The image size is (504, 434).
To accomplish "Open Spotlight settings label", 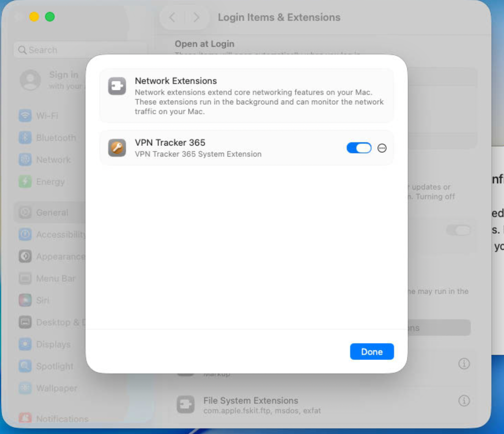I will [x=55, y=366].
